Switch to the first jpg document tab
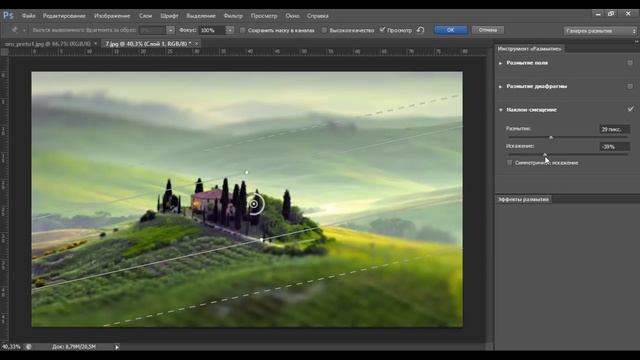640x360 pixels. tap(48, 43)
